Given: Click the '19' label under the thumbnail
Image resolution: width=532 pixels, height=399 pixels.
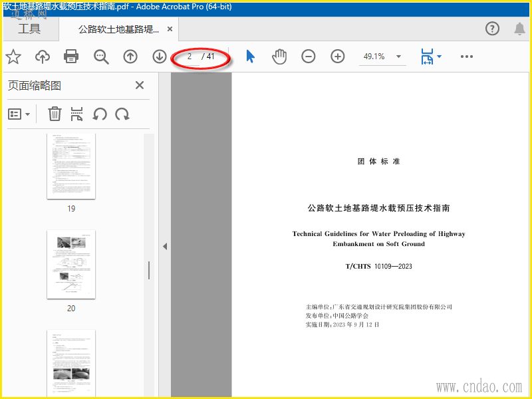Looking at the screenshot, I should point(71,209).
